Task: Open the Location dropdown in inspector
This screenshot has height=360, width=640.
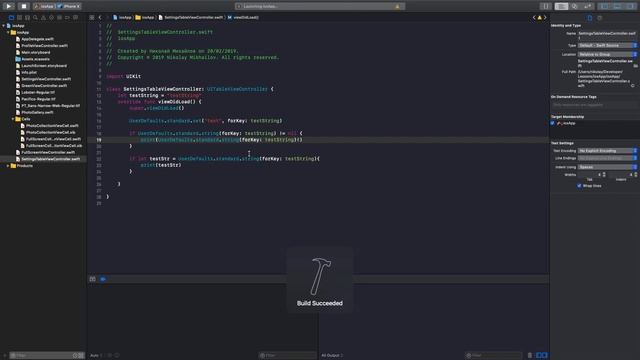Action: coord(607,54)
